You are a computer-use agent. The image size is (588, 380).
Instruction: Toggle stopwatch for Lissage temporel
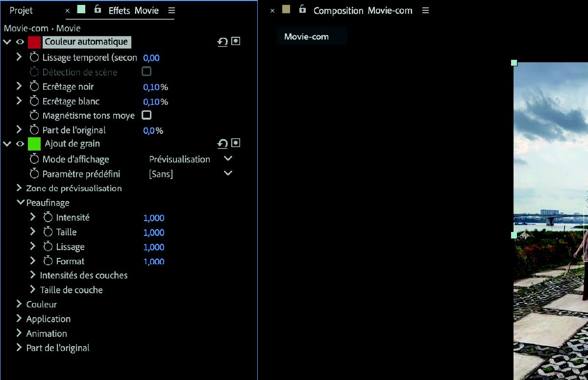[34, 57]
